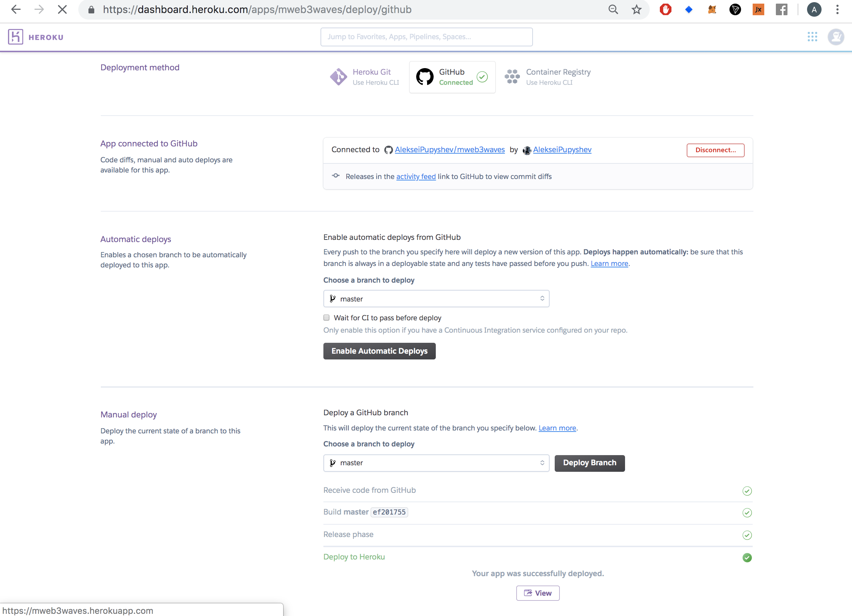Click Disconnect button for GitHub repo

(x=715, y=150)
